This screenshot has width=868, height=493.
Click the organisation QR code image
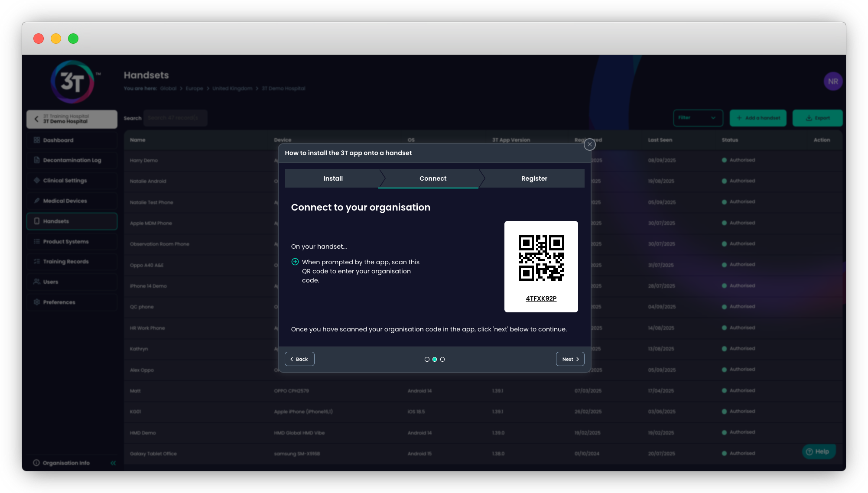click(541, 258)
